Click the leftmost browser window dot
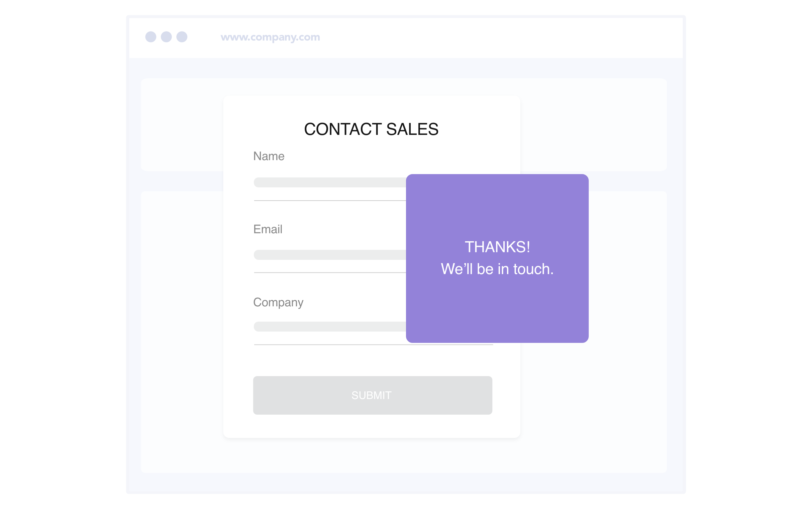812x509 pixels. tap(151, 37)
